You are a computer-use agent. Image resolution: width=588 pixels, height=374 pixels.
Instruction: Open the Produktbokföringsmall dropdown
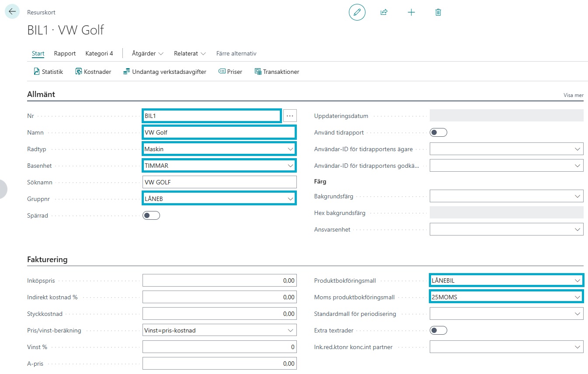[578, 280]
